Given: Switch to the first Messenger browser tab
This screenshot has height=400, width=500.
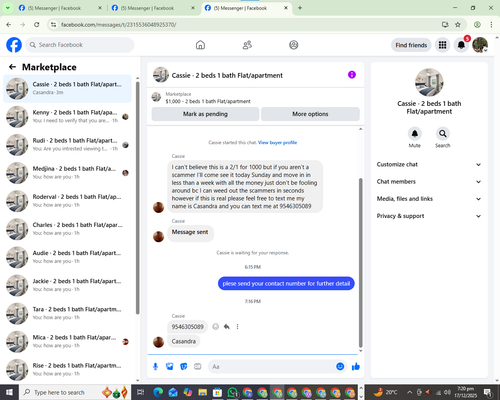Looking at the screenshot, I should [60, 8].
